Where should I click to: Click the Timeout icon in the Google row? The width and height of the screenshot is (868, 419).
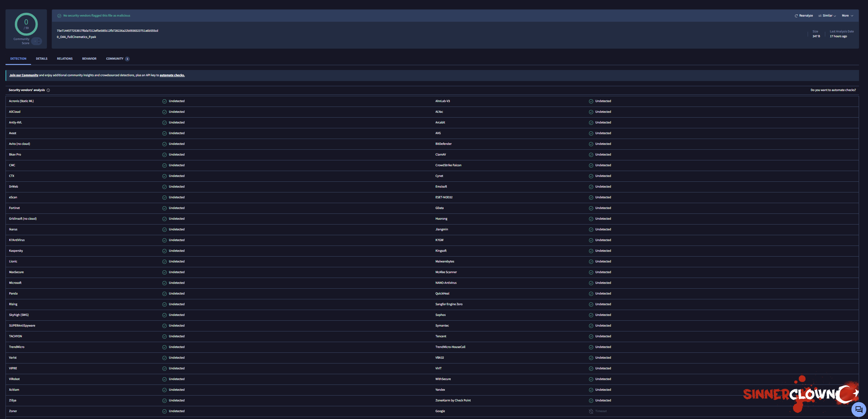click(x=591, y=411)
